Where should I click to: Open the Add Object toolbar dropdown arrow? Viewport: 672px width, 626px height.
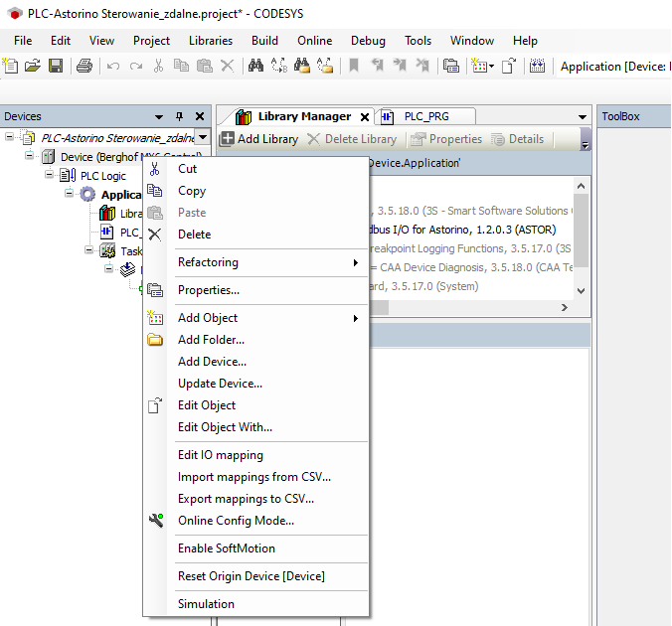pyautogui.click(x=491, y=66)
